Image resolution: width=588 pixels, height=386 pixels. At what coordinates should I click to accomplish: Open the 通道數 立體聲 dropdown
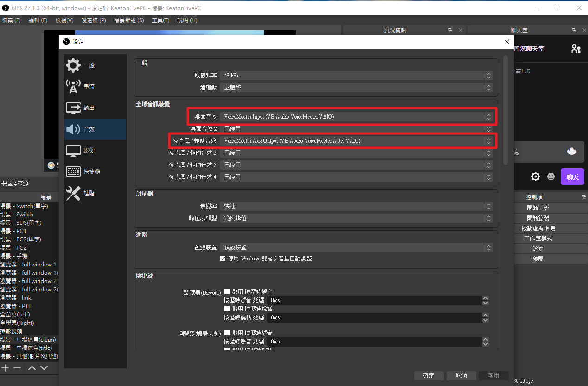pyautogui.click(x=356, y=87)
